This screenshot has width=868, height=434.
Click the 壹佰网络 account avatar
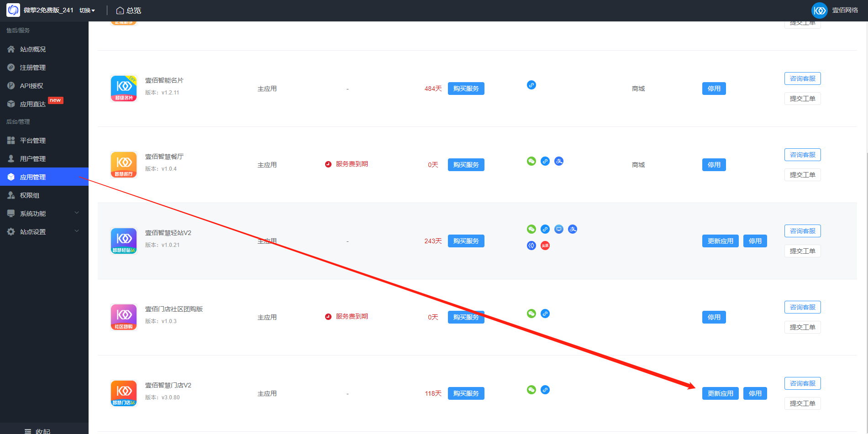(x=819, y=10)
